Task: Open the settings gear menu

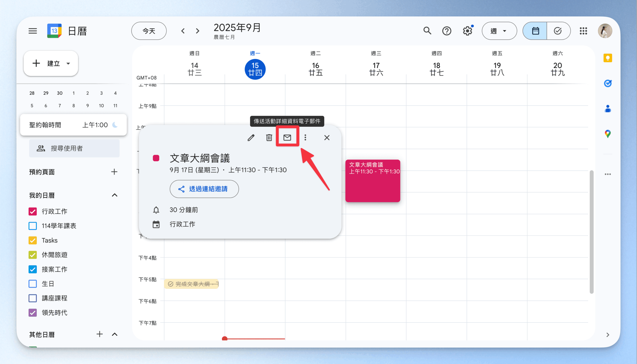Action: click(467, 31)
